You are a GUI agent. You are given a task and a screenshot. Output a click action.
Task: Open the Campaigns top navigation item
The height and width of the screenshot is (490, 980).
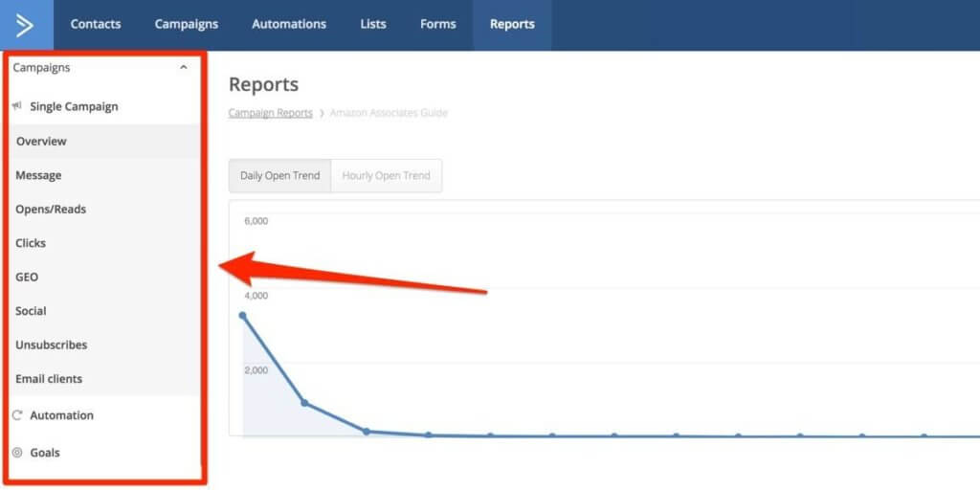coord(187,24)
